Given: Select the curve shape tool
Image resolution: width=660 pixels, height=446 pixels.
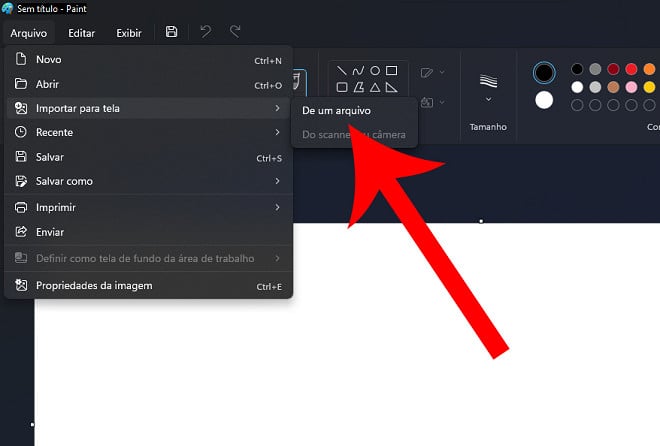Looking at the screenshot, I should coord(358,71).
